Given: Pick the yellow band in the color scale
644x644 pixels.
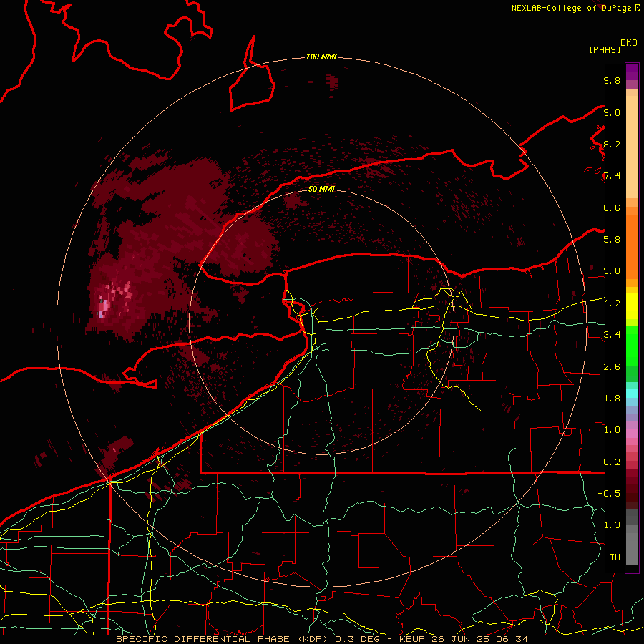Looking at the screenshot, I should point(632,306).
